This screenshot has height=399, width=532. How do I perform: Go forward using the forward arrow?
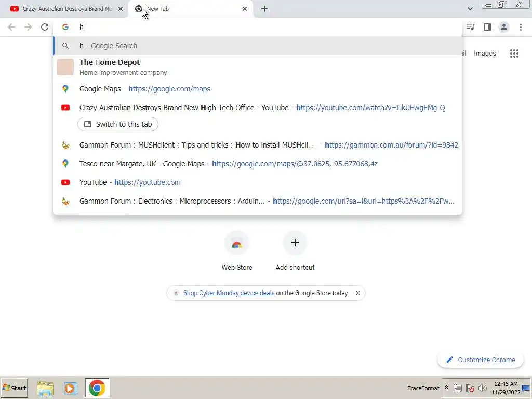pyautogui.click(x=28, y=27)
